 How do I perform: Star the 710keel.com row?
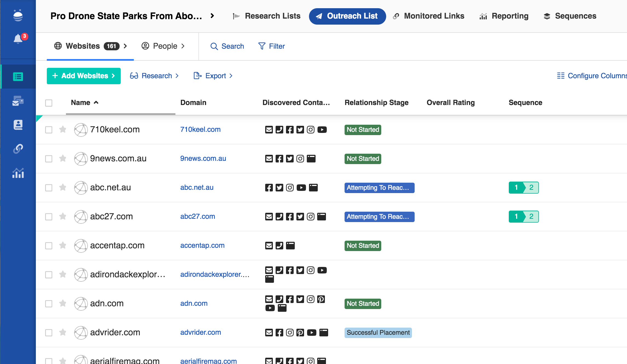[63, 129]
